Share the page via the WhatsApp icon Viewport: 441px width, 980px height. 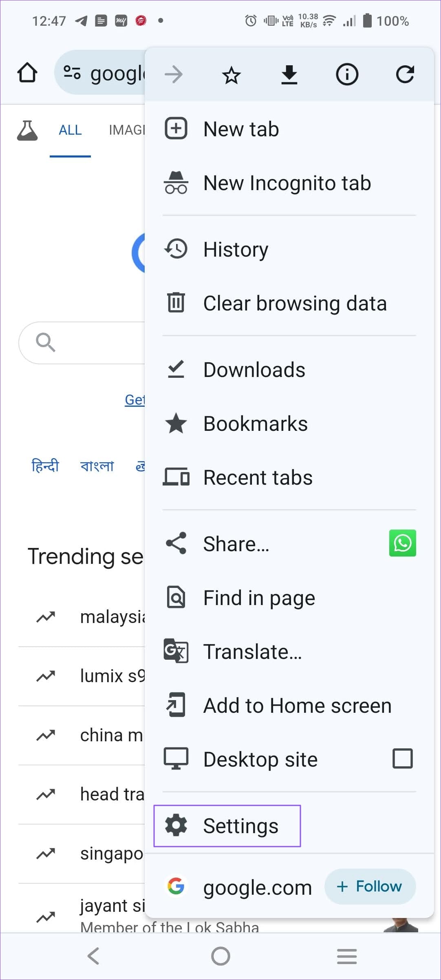pyautogui.click(x=402, y=543)
